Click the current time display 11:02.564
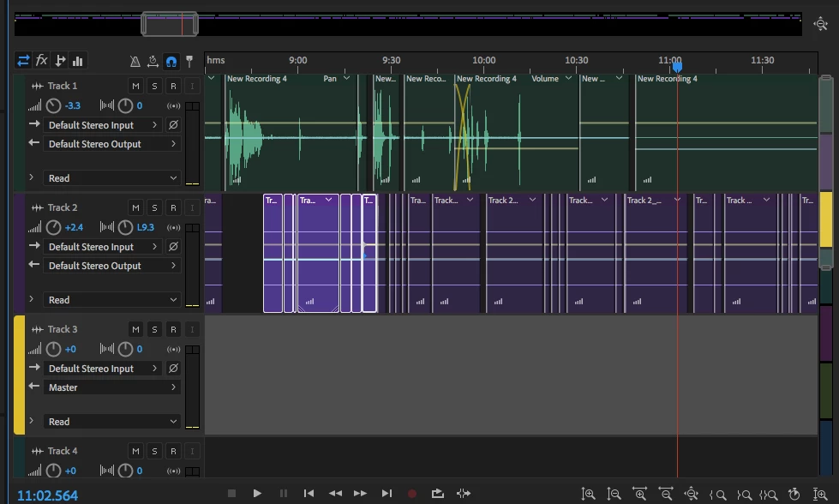The image size is (839, 504). tap(48, 495)
